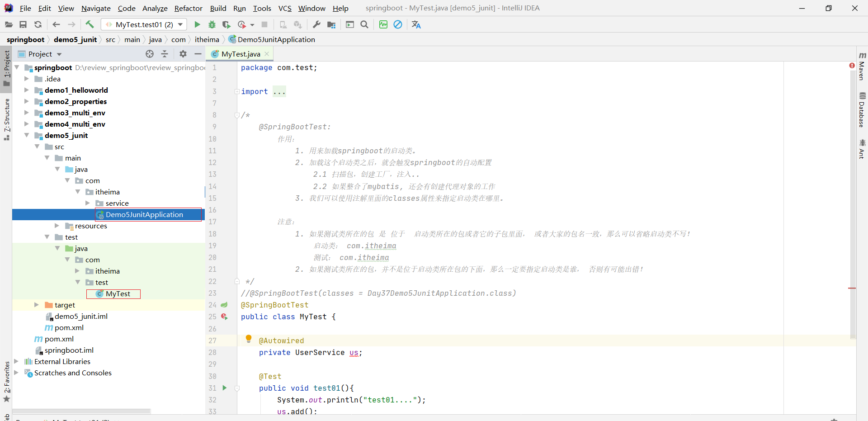This screenshot has height=421, width=868.
Task: Select the MyTest class in project tree
Action: 118,294
